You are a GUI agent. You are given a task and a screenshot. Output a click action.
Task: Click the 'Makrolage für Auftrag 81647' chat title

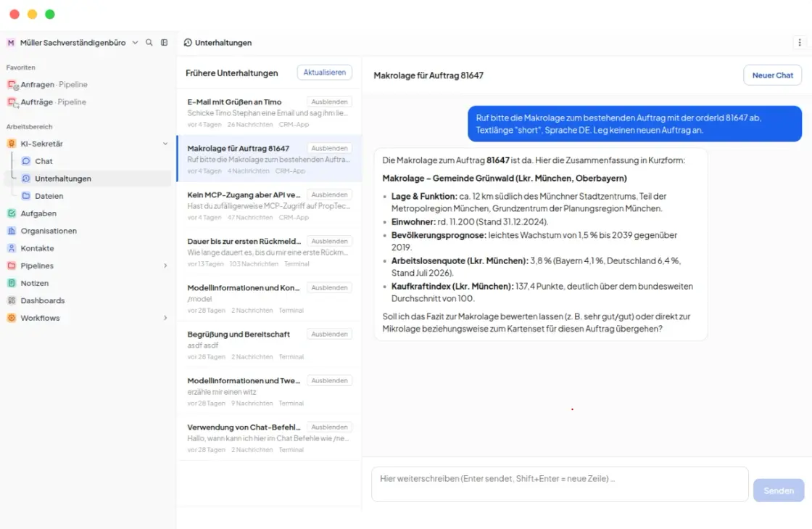tap(428, 75)
